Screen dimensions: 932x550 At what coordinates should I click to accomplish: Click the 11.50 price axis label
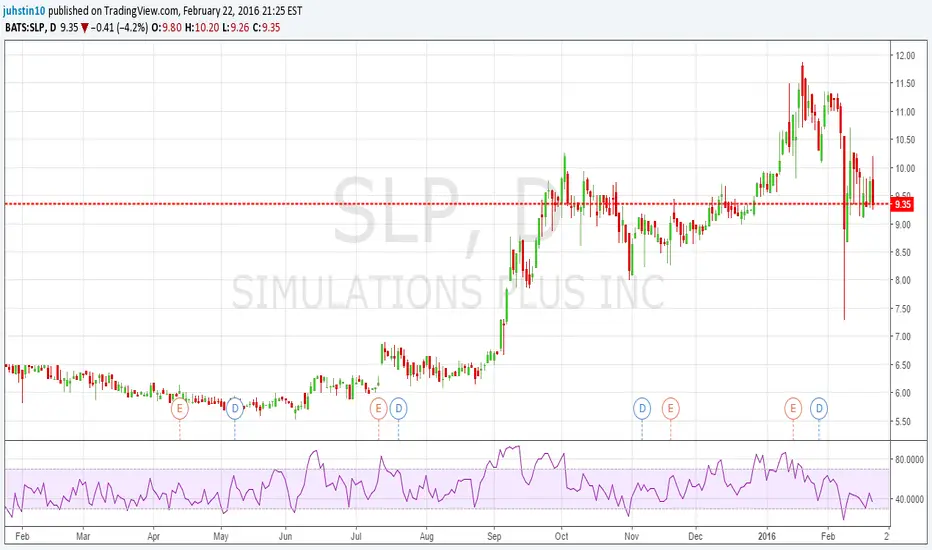pos(905,84)
